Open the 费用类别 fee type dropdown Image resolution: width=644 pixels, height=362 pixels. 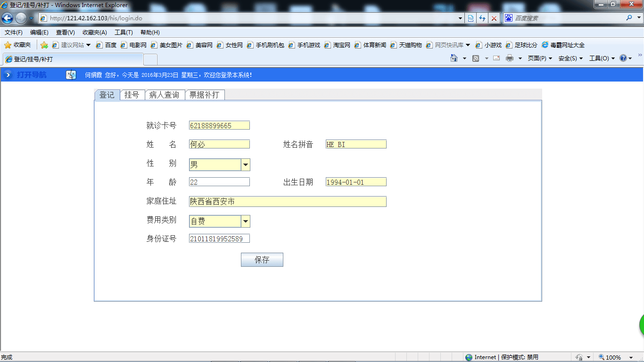click(x=246, y=221)
